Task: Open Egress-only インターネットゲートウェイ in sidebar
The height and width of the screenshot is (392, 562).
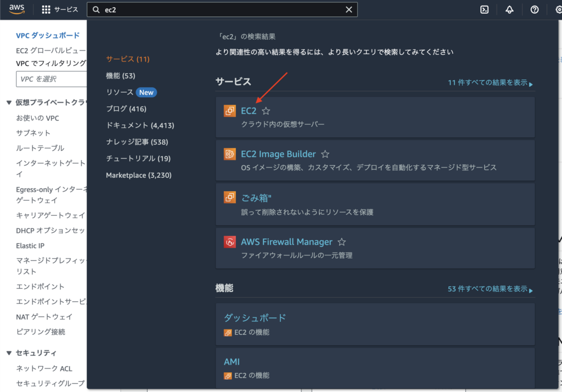Action: (51, 195)
